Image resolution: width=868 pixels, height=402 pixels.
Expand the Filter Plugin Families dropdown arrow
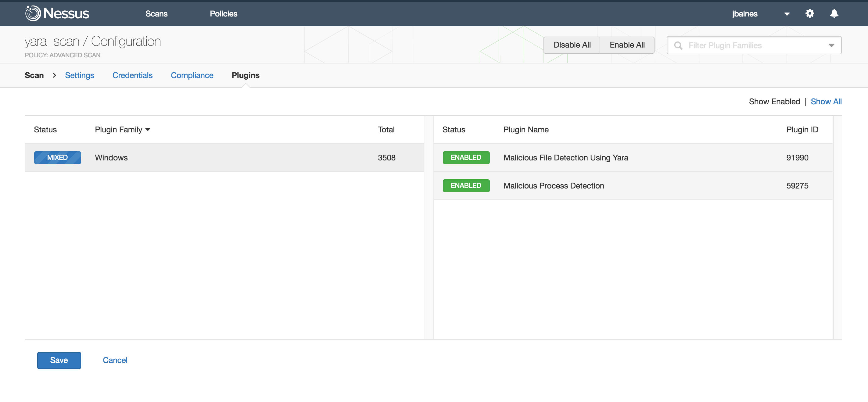pyautogui.click(x=831, y=45)
